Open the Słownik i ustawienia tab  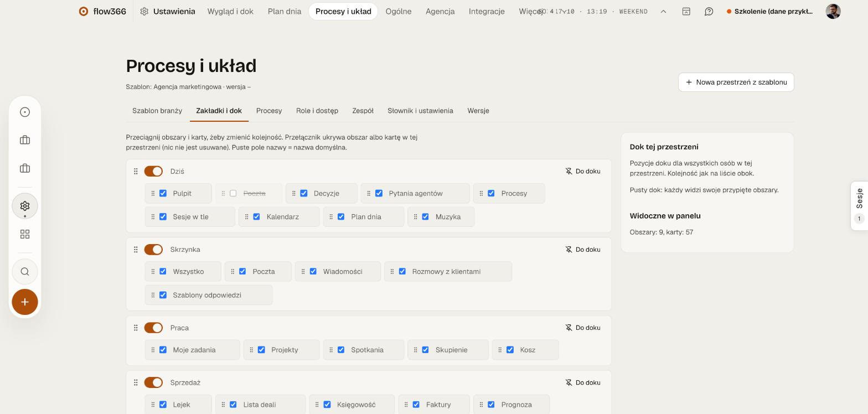coord(420,111)
